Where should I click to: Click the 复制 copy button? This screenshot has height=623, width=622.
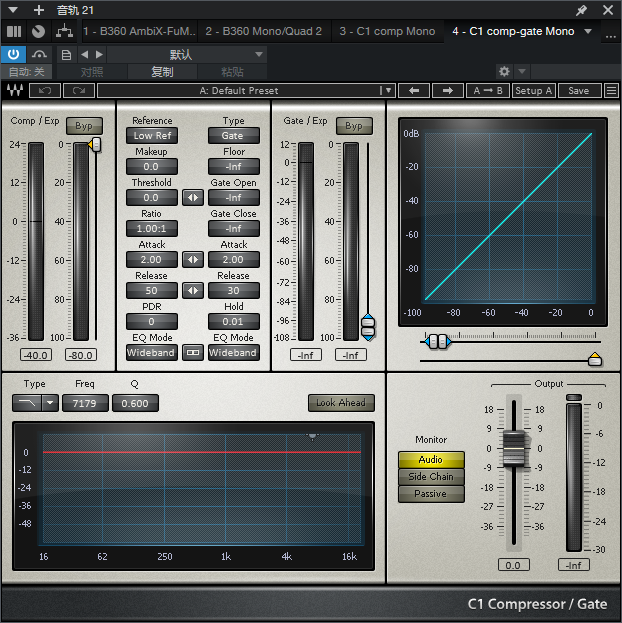point(162,72)
